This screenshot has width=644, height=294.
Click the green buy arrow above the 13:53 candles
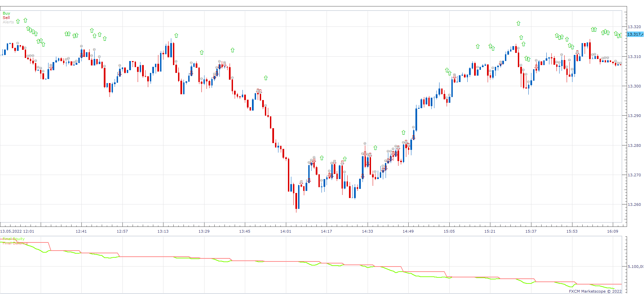tap(266, 78)
